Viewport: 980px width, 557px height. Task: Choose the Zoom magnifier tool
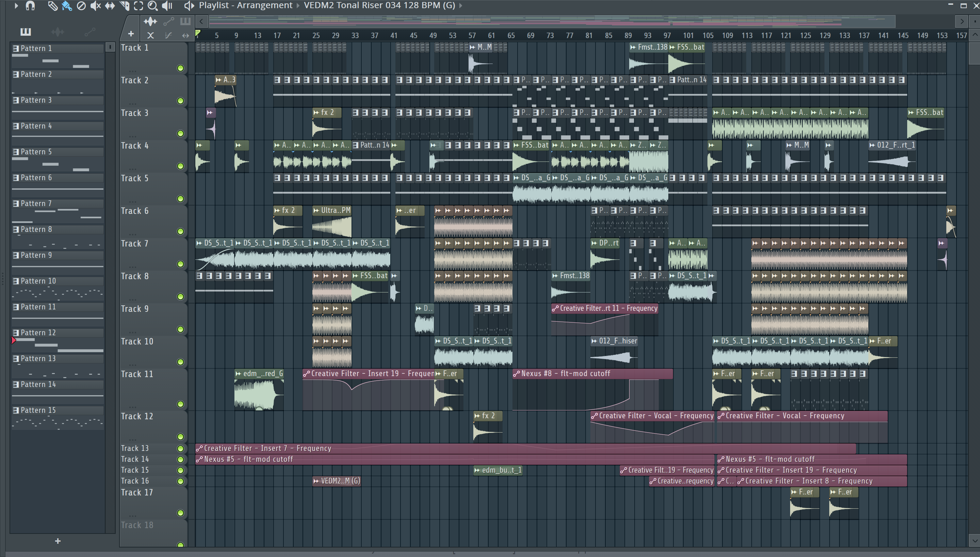(153, 6)
